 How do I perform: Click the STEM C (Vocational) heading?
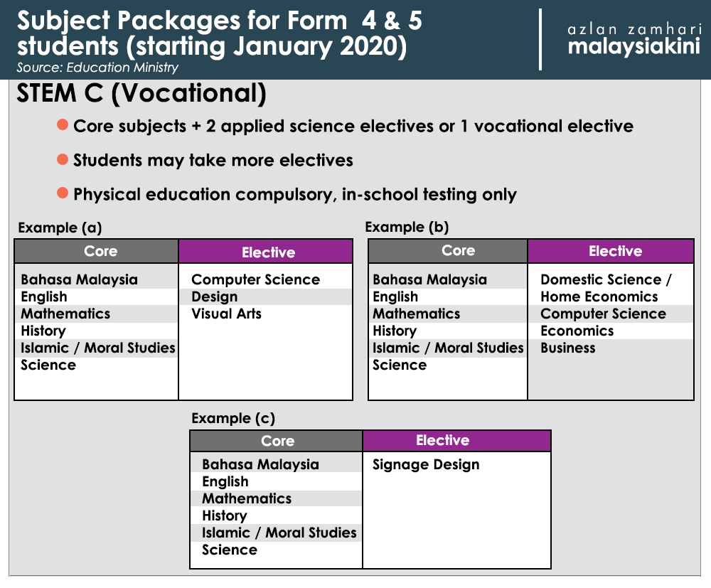point(141,94)
